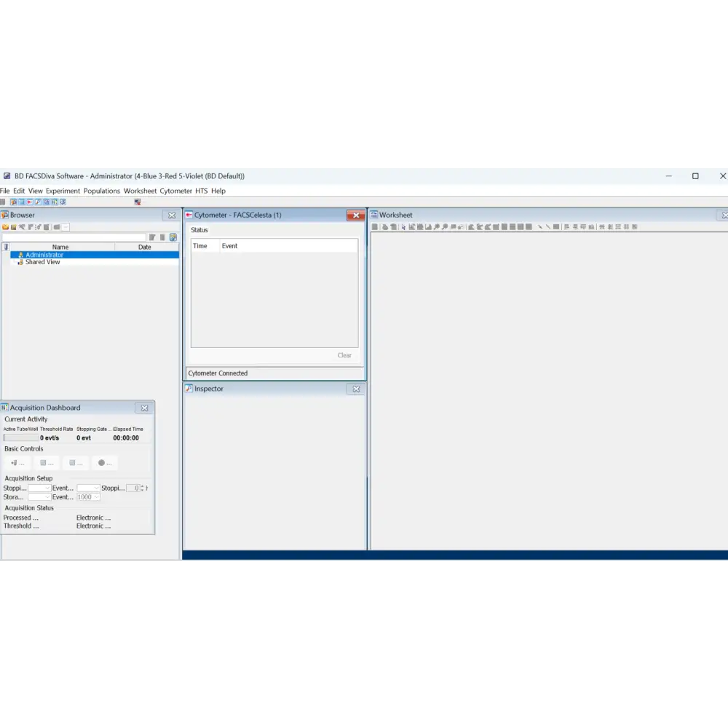
Task: Increase the Stopping Time stepper value
Action: click(142, 486)
